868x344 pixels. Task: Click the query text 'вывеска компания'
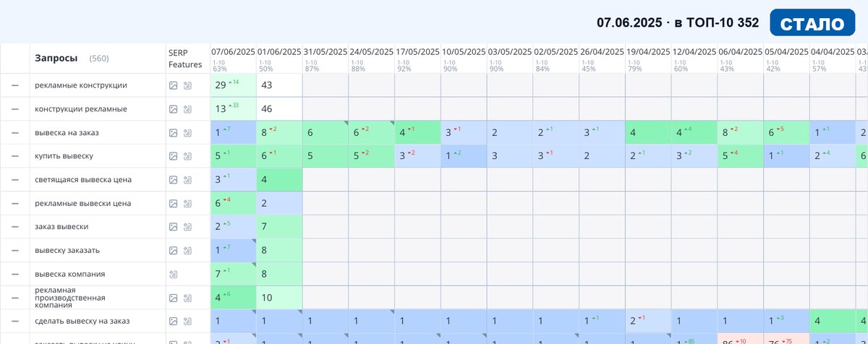[x=70, y=274]
